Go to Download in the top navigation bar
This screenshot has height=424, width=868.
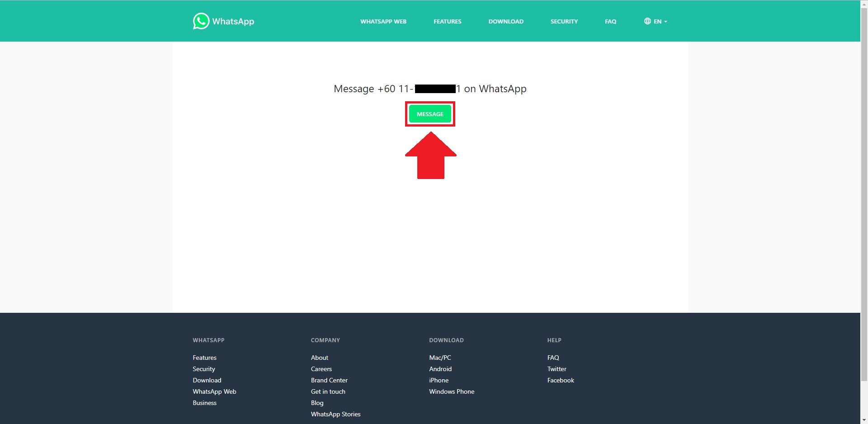(x=506, y=21)
